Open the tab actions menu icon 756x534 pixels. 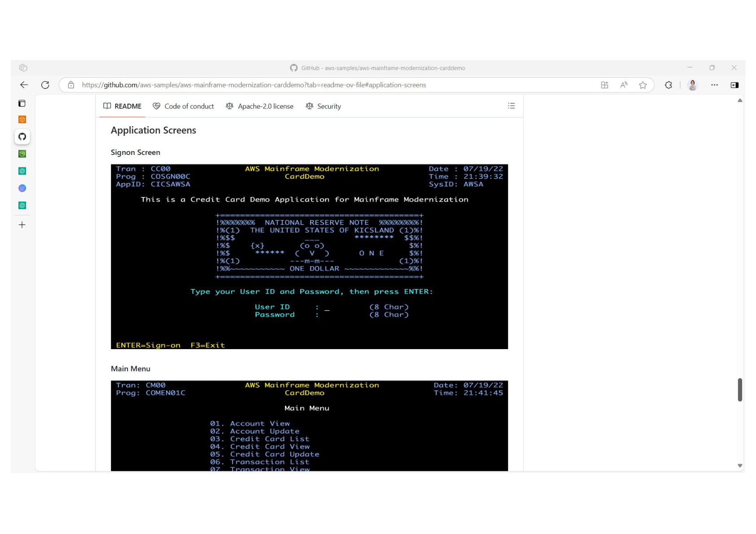23,68
